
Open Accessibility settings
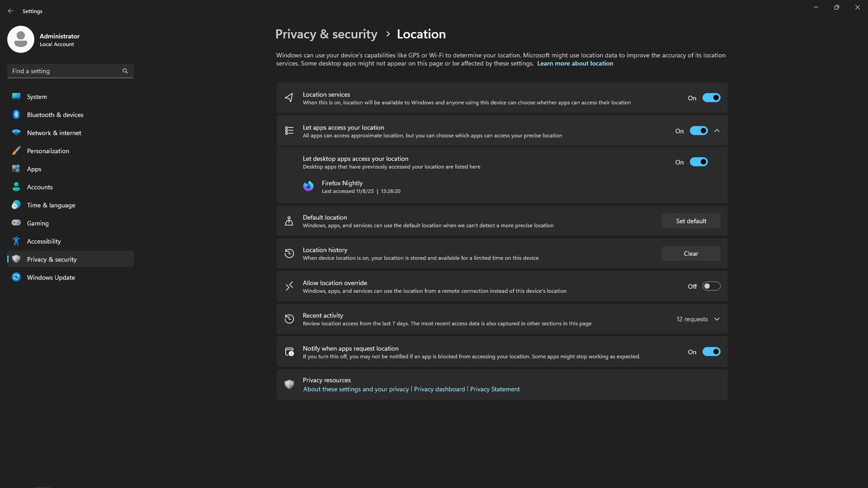[43, 241]
